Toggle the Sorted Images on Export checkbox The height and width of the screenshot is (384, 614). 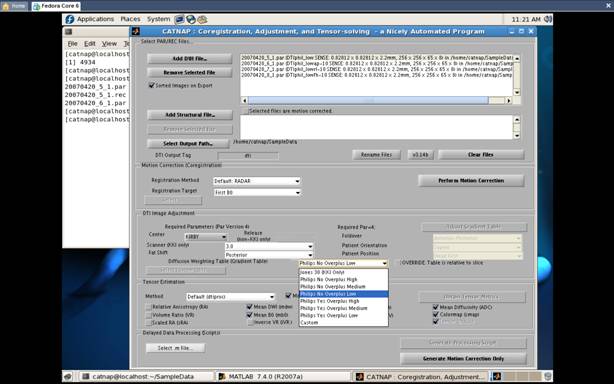pyautogui.click(x=152, y=85)
